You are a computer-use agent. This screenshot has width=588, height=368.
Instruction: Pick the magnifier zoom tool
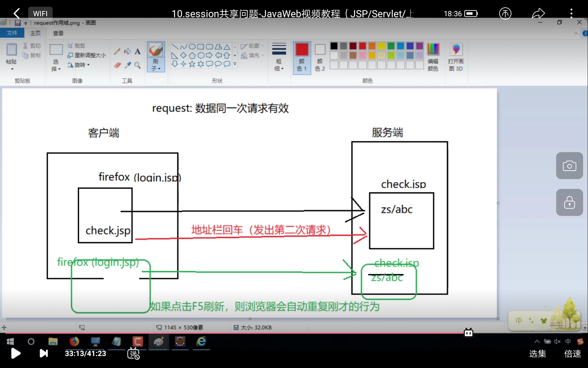[x=138, y=65]
